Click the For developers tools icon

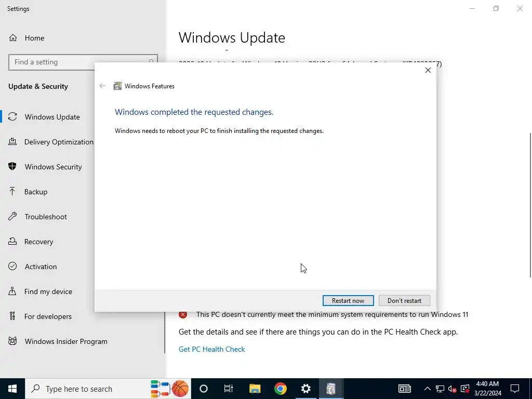tap(12, 316)
